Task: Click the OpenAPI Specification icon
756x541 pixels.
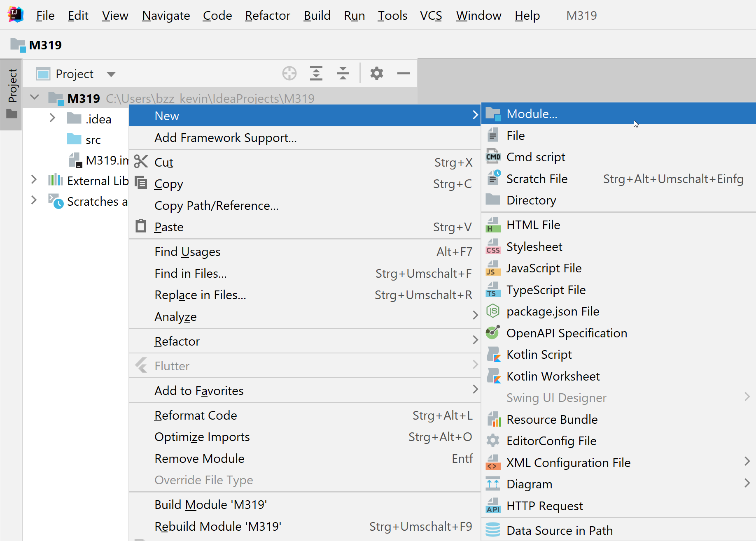Action: coord(493,333)
